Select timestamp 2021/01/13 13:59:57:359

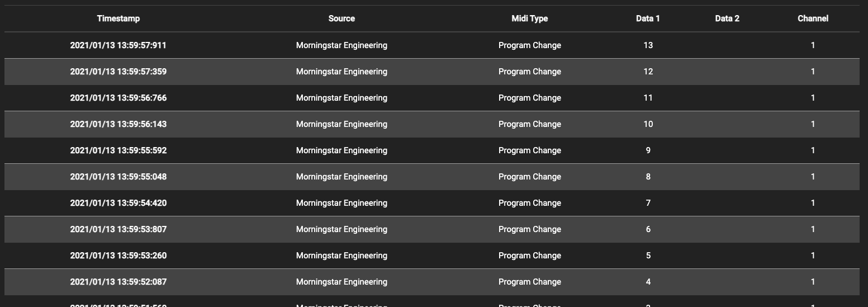pos(118,72)
